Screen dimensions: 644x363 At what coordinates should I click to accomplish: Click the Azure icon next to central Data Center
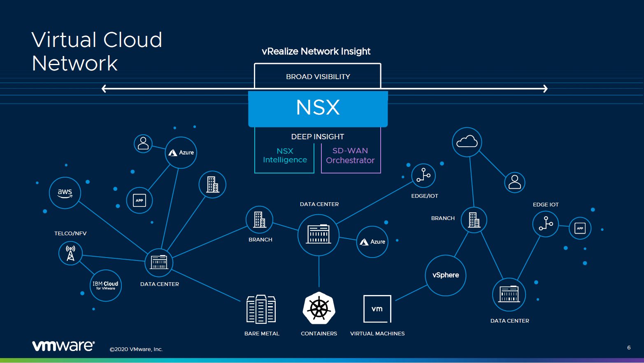click(x=372, y=242)
